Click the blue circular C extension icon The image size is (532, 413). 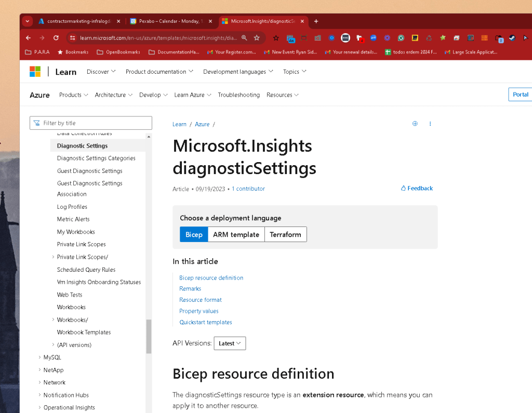pos(331,38)
